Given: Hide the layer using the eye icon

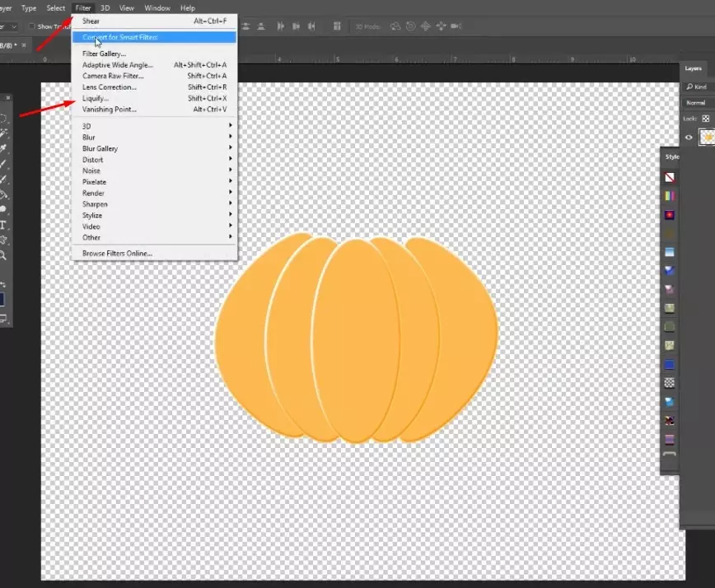Looking at the screenshot, I should 689,138.
